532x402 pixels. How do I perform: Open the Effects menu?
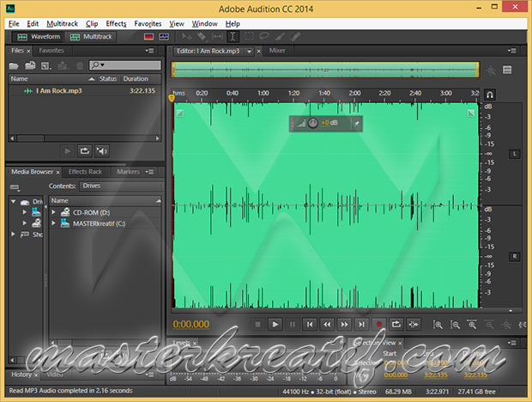[x=116, y=24]
